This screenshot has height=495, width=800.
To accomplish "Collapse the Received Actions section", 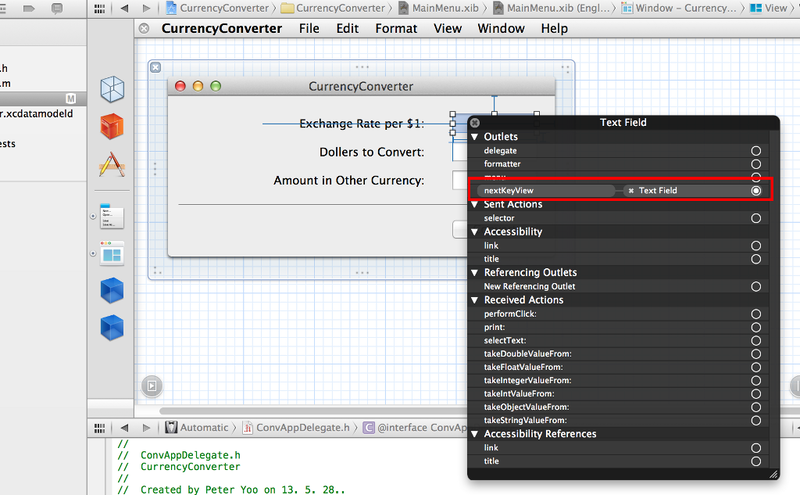I will [x=474, y=300].
